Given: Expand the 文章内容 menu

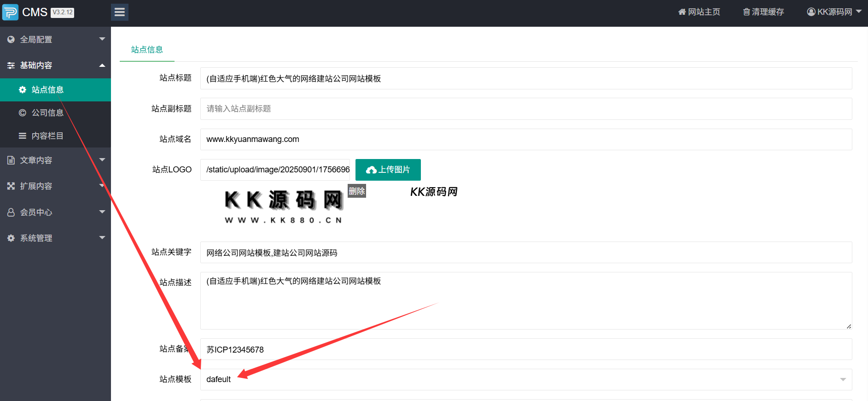Looking at the screenshot, I should point(55,160).
